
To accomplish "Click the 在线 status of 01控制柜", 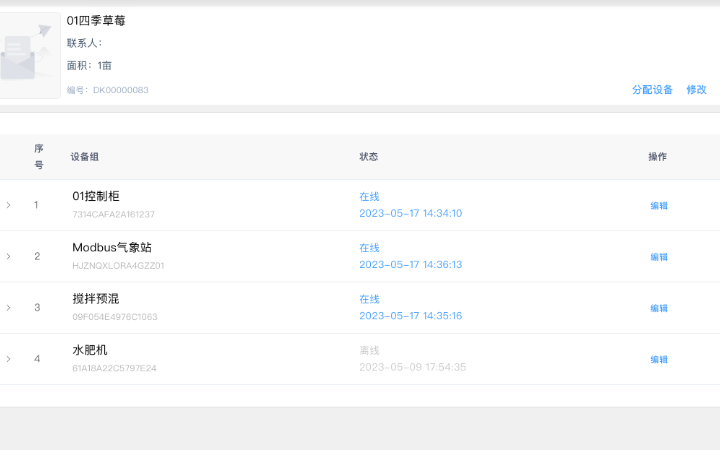I will coord(369,197).
